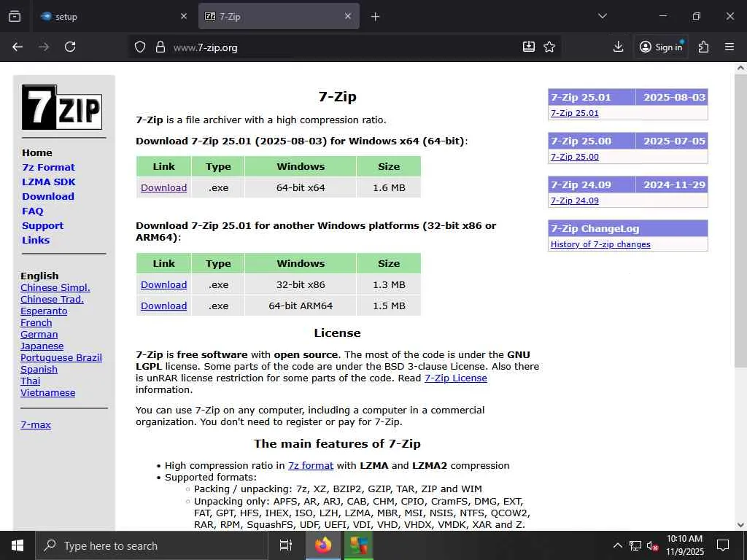
Task: Open the 7-Zip 25.01 news link
Action: [x=575, y=113]
